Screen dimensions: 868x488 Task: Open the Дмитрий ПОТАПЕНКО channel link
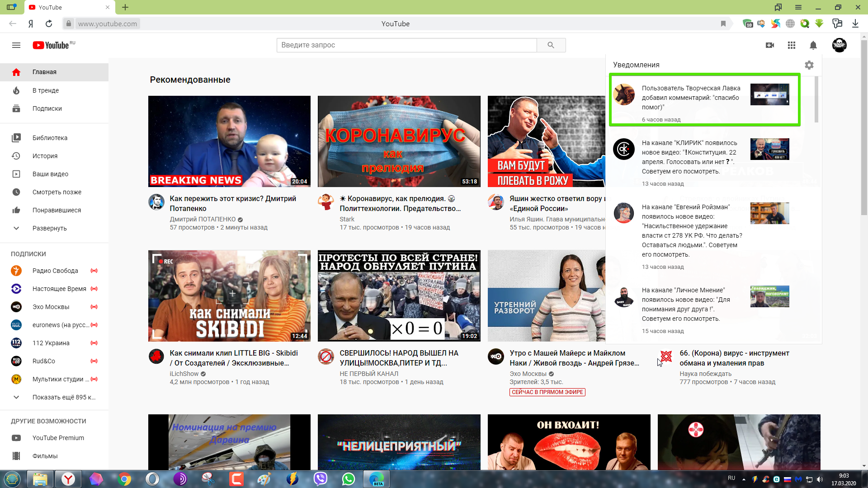pos(203,219)
